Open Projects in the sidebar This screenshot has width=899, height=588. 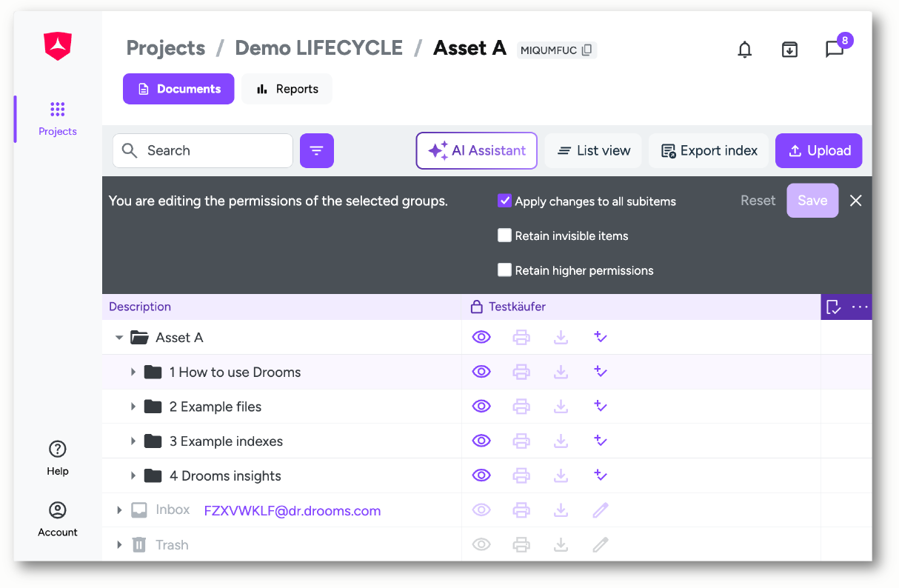click(x=58, y=118)
